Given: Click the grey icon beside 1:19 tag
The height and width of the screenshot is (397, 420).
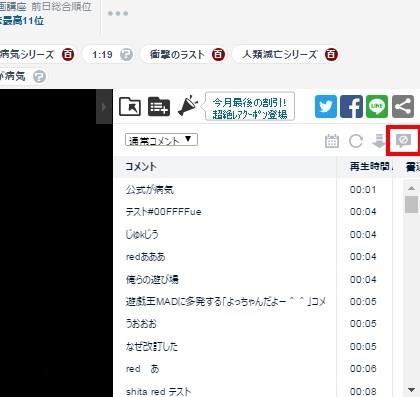Looking at the screenshot, I should tap(126, 54).
